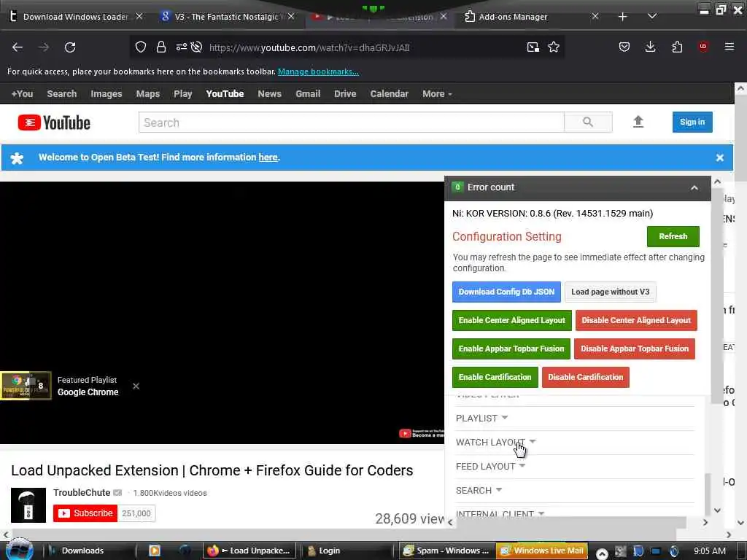Dismiss the Open Beta Test banner
Image resolution: width=747 pixels, height=560 pixels.
point(720,157)
